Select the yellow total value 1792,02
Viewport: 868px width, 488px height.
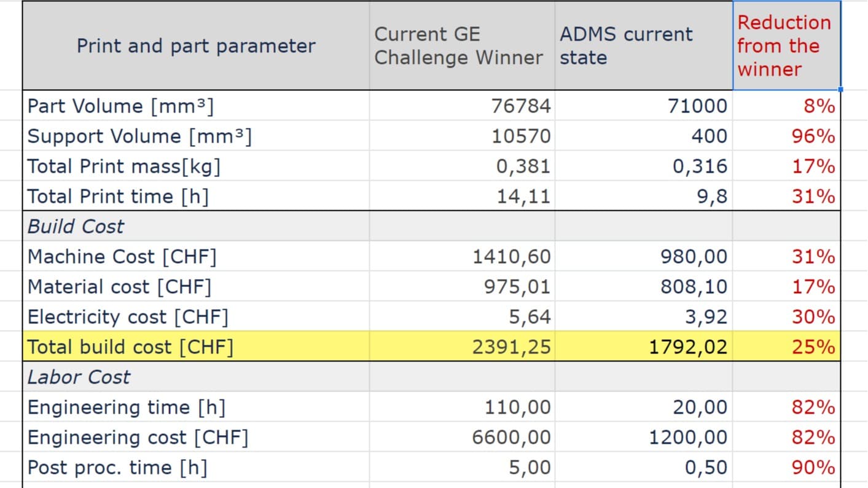(x=688, y=347)
